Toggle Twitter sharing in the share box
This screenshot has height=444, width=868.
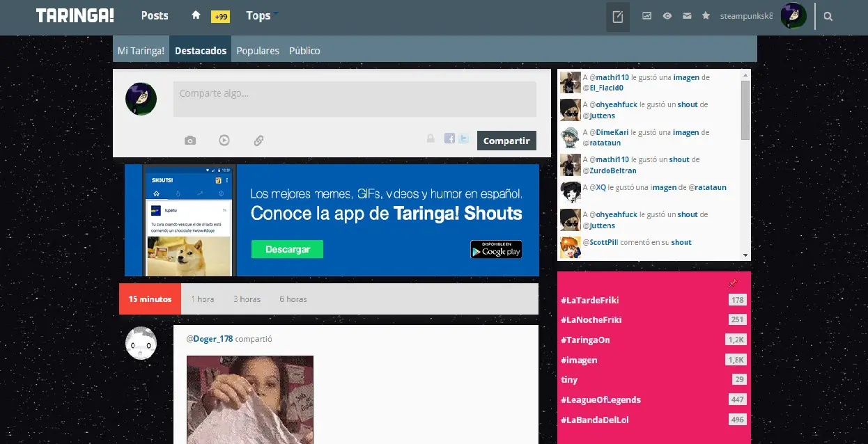tap(464, 138)
